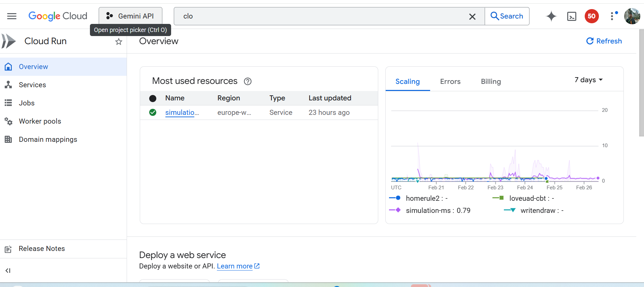Click the '23 hours ago' cell
Screen dimensions: 644x287
point(329,113)
